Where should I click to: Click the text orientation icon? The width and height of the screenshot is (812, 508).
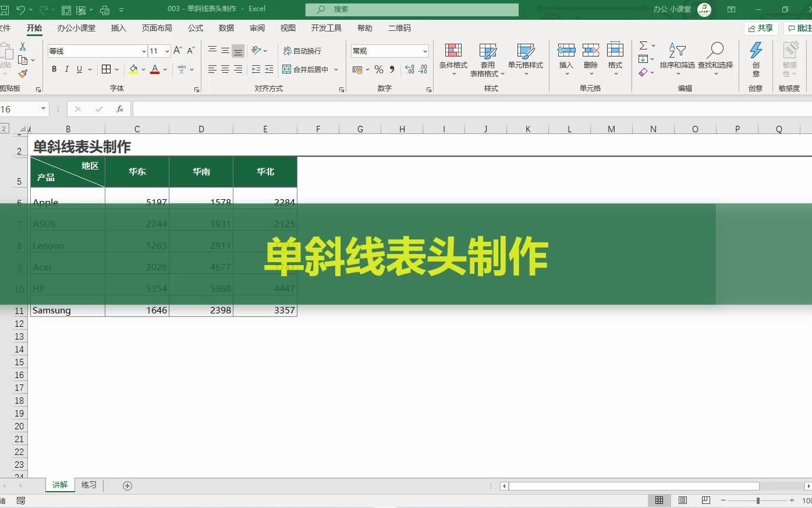(x=256, y=51)
